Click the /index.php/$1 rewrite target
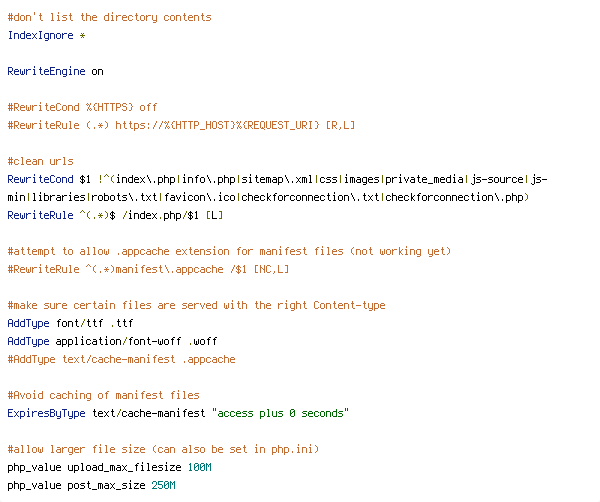Screen dimensions: 600x502 point(160,215)
